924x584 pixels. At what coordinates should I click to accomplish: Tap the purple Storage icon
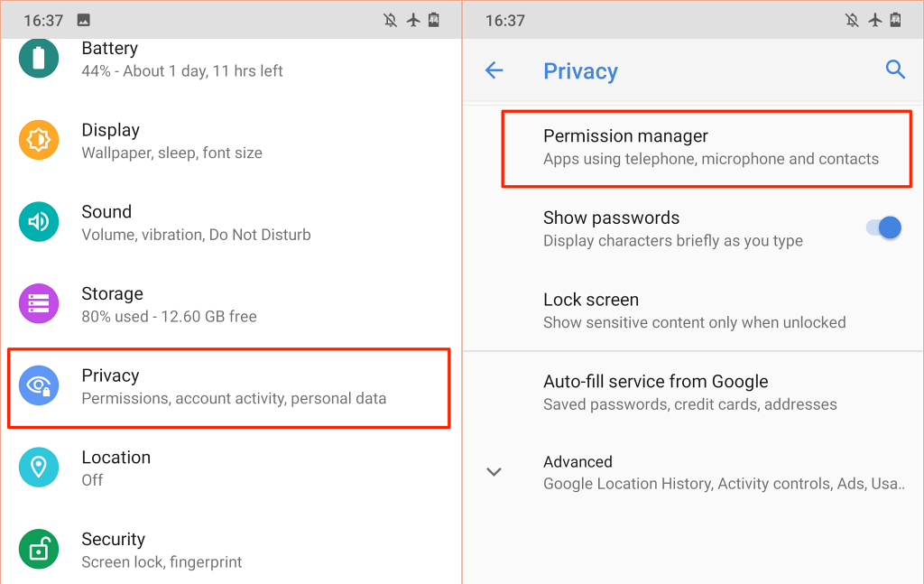[39, 304]
